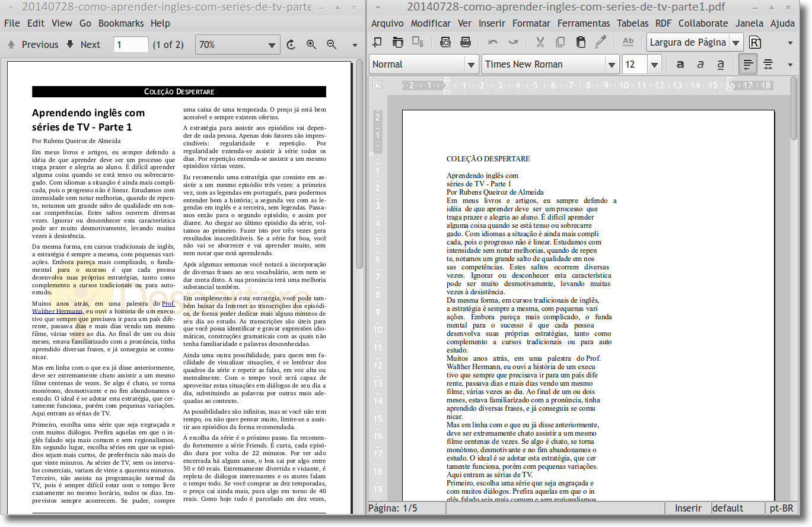Screen dimensions: 812x527
Task: Click the RDF 'R' document icon
Action: click(x=755, y=42)
